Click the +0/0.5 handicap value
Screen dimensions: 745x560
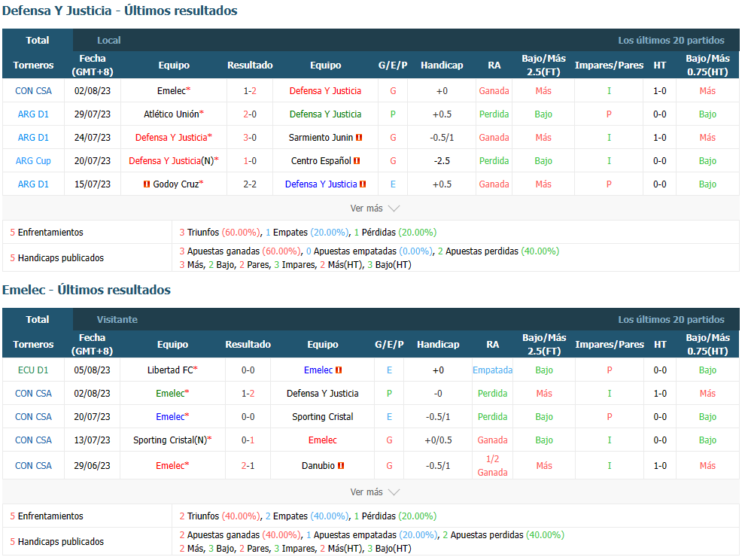tap(438, 440)
